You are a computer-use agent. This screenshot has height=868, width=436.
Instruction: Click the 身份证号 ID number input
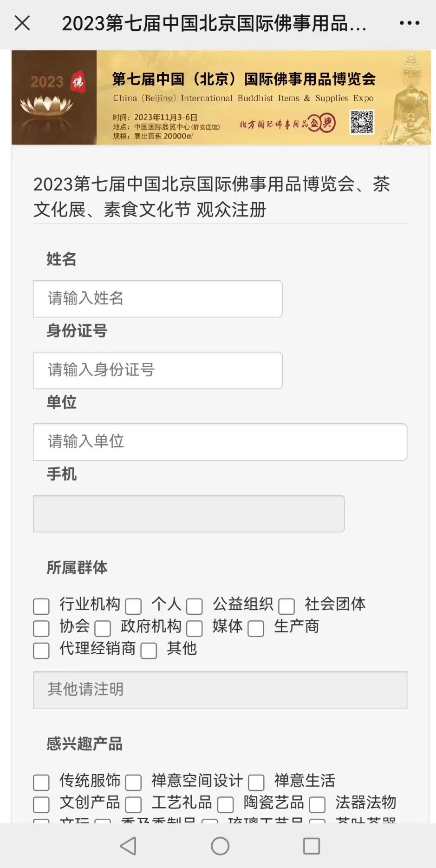point(157,370)
